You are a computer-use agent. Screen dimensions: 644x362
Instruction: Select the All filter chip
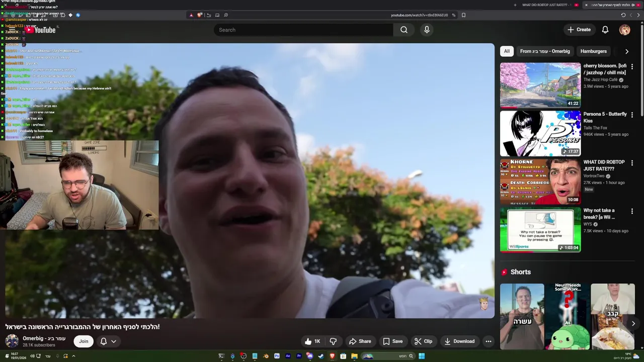click(x=507, y=51)
